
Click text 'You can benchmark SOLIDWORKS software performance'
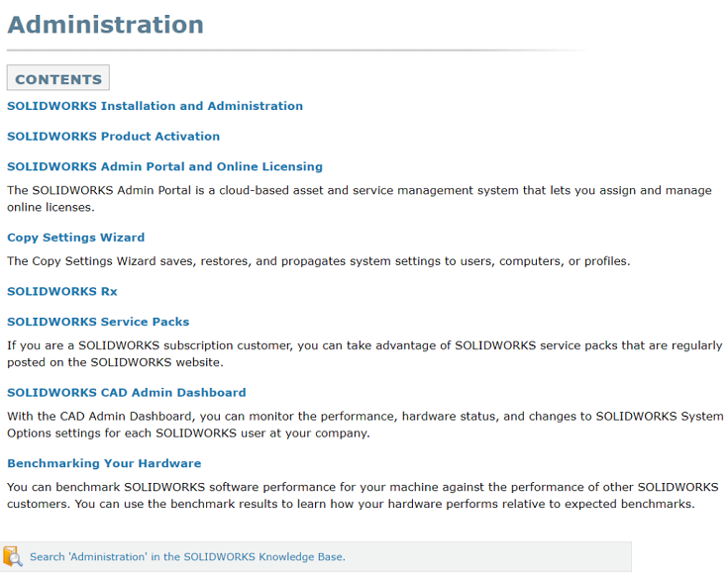point(171,487)
